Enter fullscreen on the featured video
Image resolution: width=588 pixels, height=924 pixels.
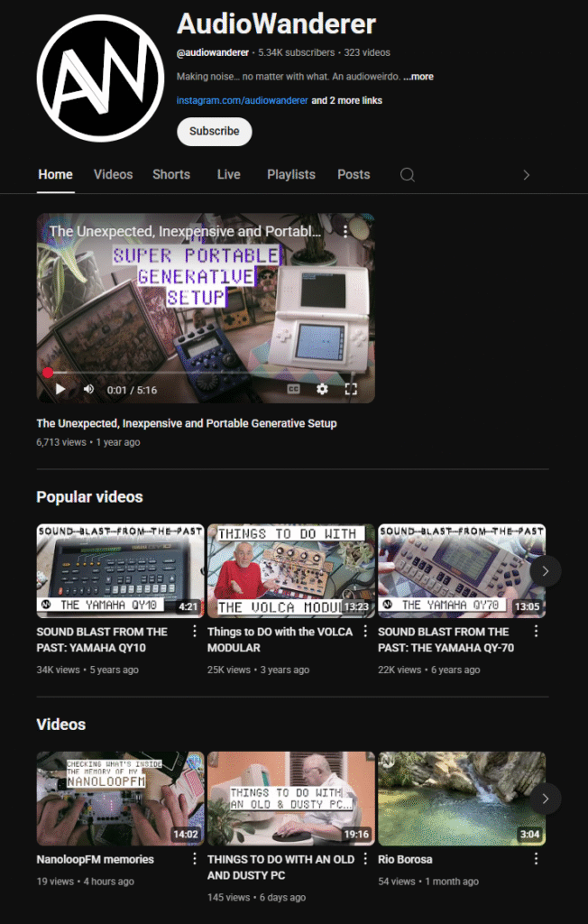(x=352, y=389)
